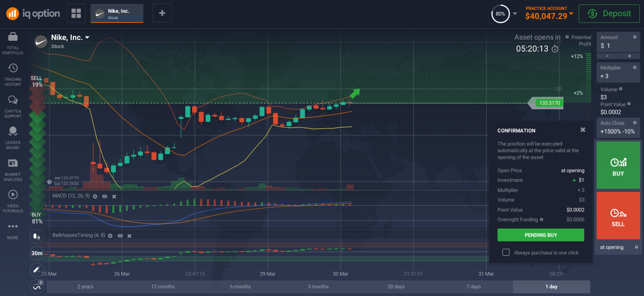Switch to the Nike, Inc. tab

[117, 13]
